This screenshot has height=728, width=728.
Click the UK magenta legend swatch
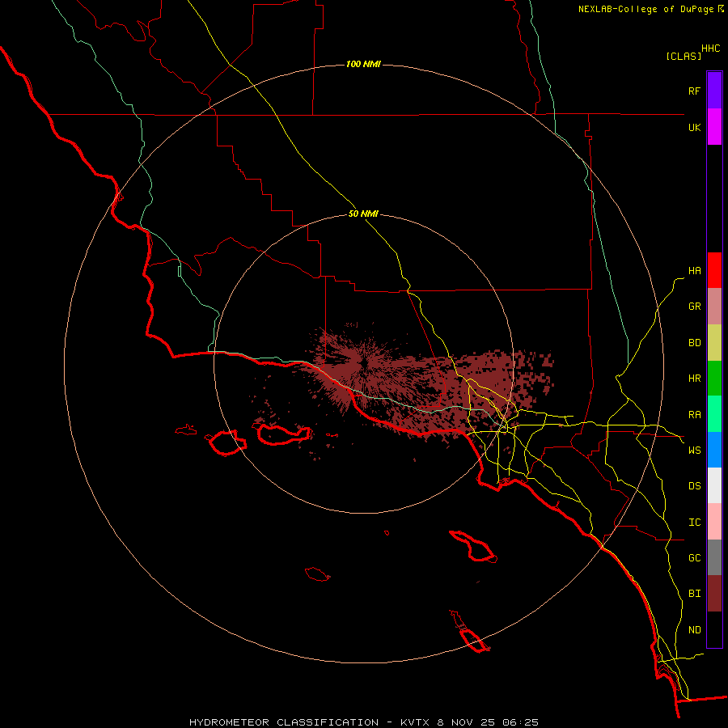click(x=714, y=127)
